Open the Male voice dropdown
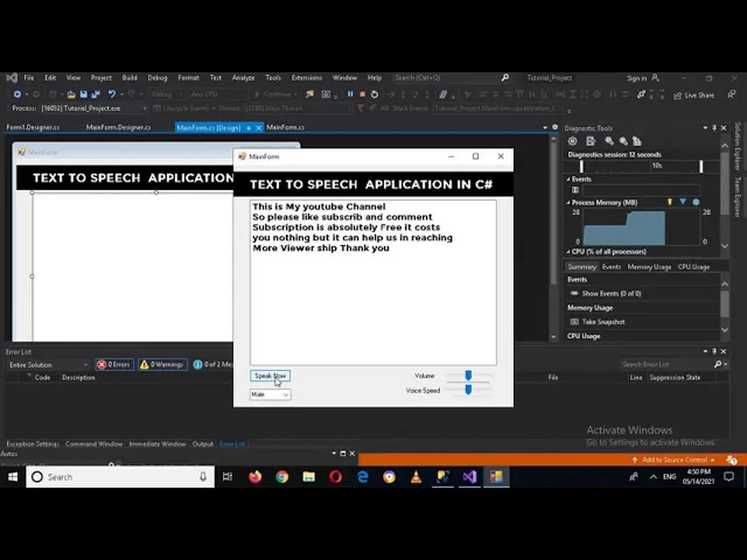Viewport: 747px width, 560px height. [x=270, y=394]
